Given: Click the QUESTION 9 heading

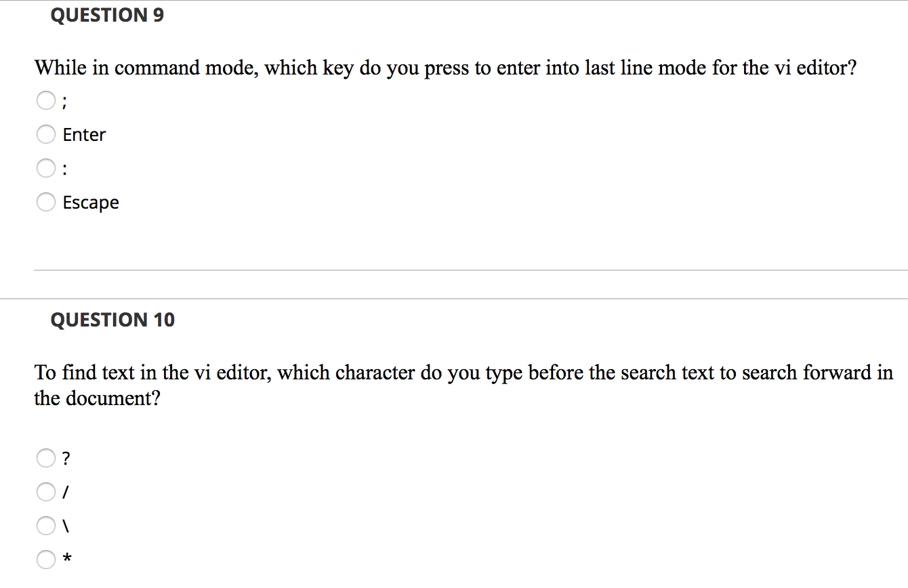Looking at the screenshot, I should coord(107,15).
